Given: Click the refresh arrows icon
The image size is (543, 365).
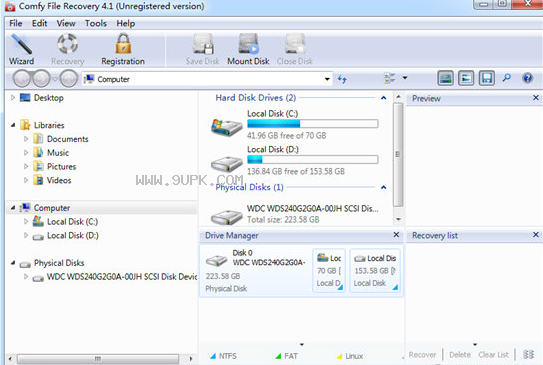Looking at the screenshot, I should [342, 79].
